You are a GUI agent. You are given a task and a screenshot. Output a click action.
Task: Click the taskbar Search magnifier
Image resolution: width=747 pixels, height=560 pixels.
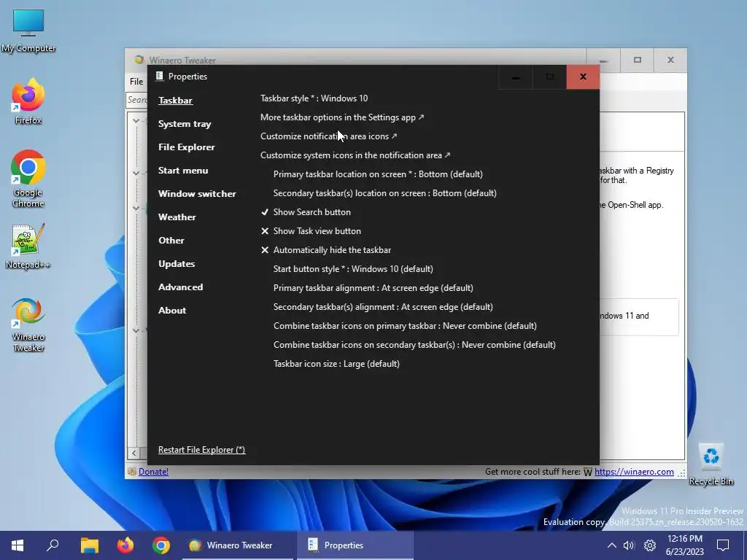[53, 545]
